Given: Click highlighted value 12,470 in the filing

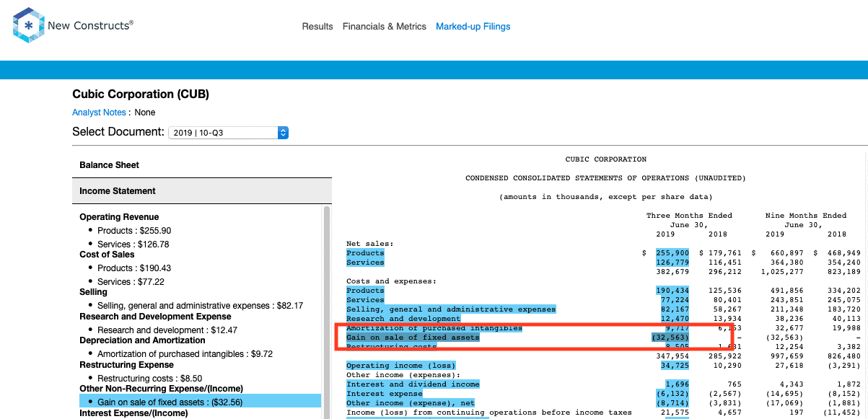Looking at the screenshot, I should (674, 319).
